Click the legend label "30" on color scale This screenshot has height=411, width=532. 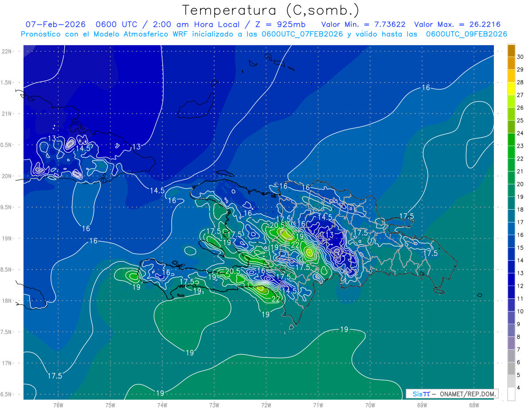point(520,57)
